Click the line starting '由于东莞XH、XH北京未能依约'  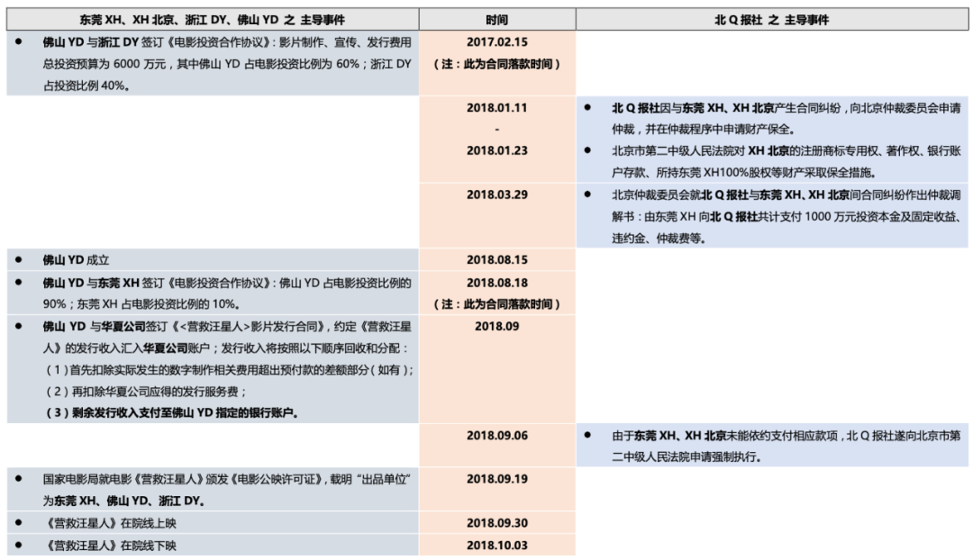[x=787, y=436]
